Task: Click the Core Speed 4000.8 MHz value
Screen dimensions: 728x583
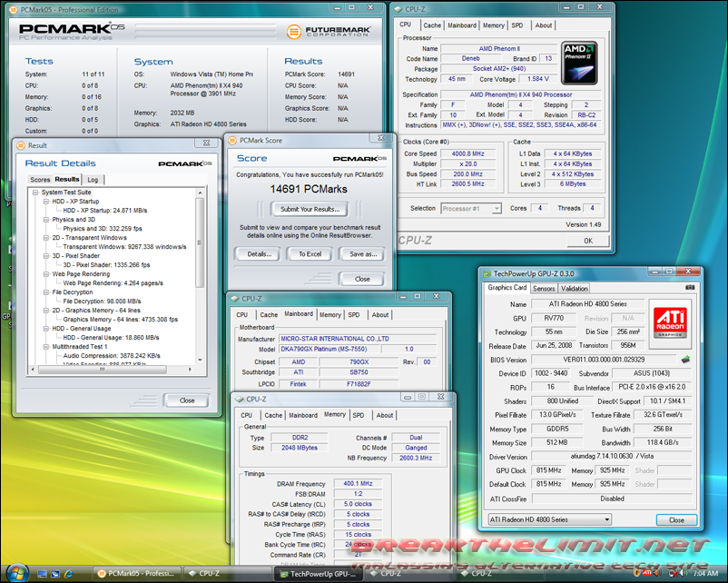Action: point(467,153)
